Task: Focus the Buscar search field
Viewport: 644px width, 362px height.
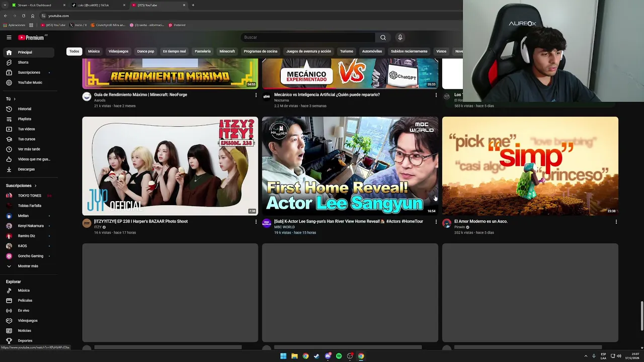Action: 308,37
